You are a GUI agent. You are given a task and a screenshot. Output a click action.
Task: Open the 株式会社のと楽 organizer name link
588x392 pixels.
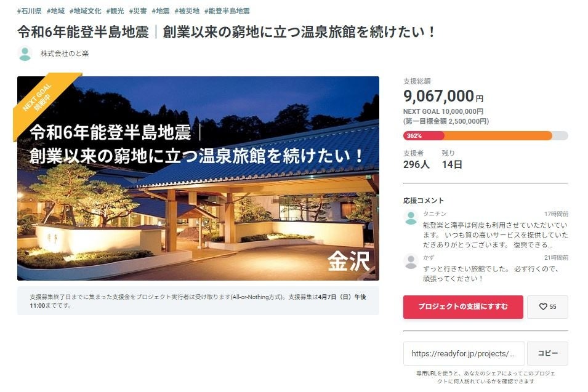(x=65, y=54)
